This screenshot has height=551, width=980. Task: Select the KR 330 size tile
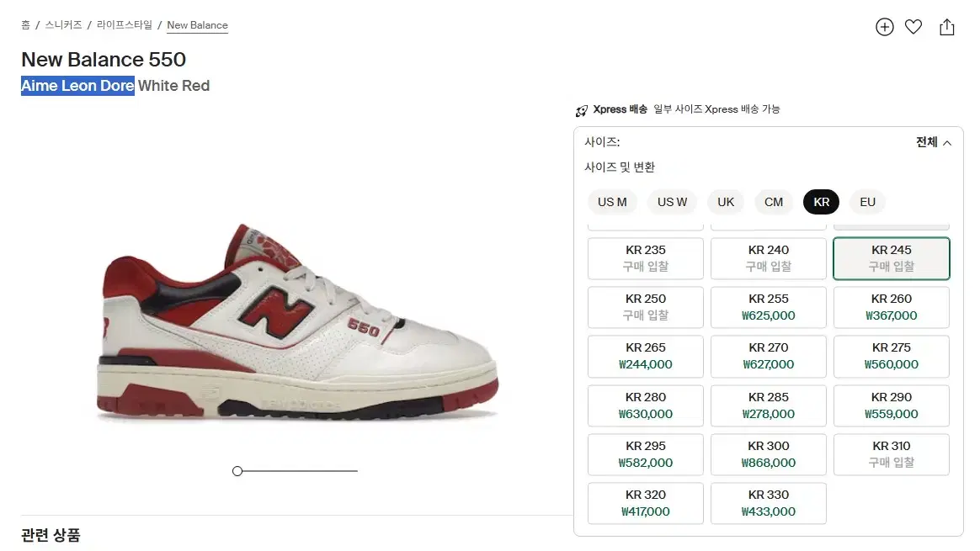(x=768, y=503)
